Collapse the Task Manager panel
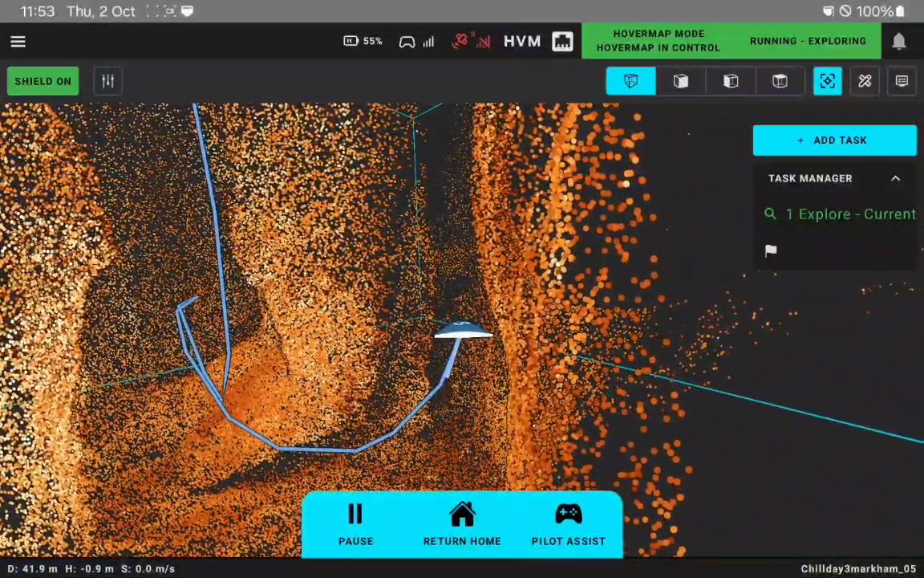The image size is (924, 578). (x=895, y=178)
